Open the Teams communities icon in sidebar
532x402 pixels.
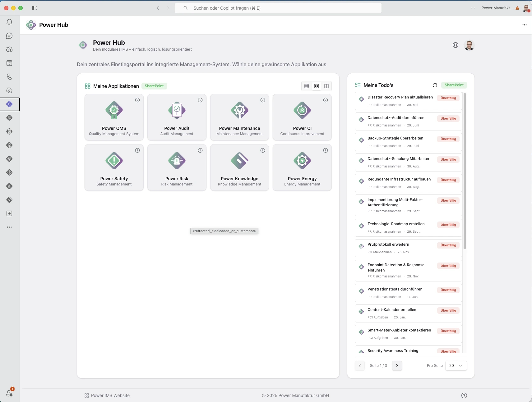click(9, 49)
